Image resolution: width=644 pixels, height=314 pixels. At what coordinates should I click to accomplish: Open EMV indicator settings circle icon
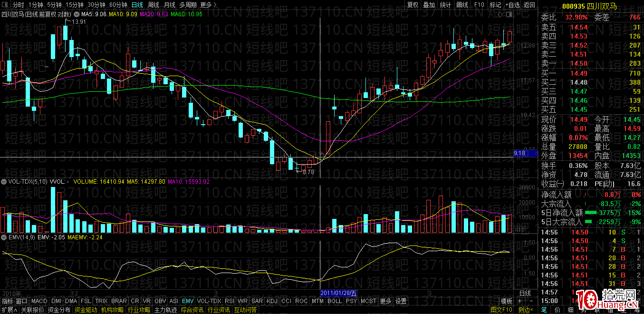[x=3, y=236]
